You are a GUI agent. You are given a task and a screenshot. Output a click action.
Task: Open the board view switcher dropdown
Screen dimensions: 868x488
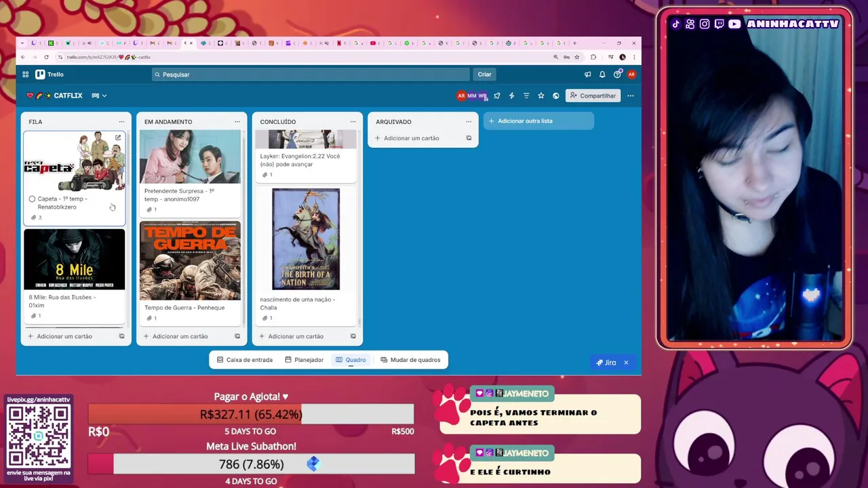pos(100,96)
